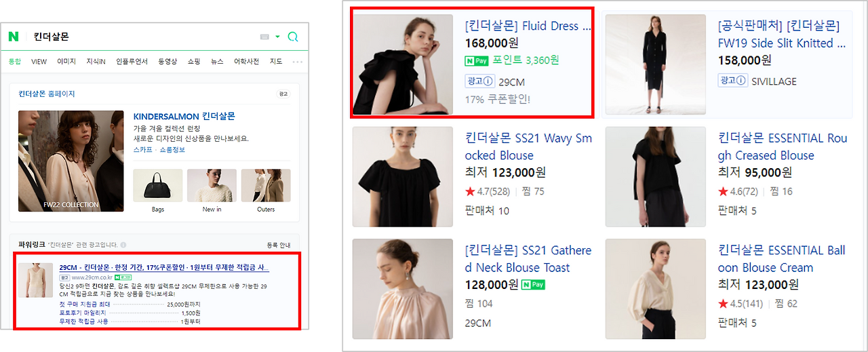The image size is (868, 352).
Task: Click the 광고 badge in the homepage card
Action: (x=283, y=94)
